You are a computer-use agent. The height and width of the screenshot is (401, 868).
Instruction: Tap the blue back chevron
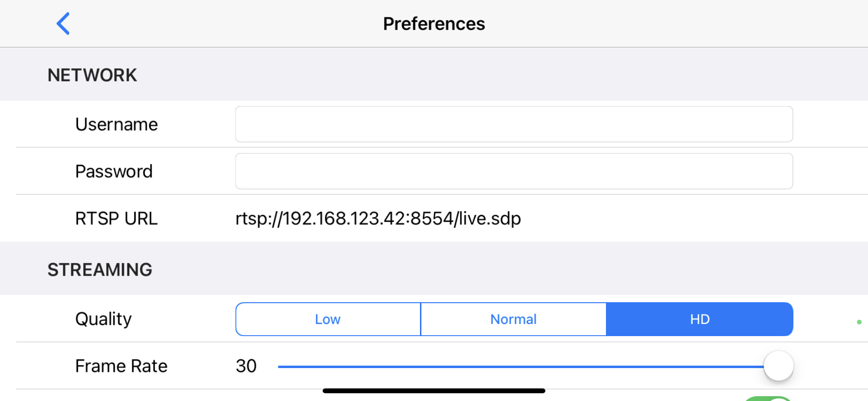pyautogui.click(x=63, y=24)
